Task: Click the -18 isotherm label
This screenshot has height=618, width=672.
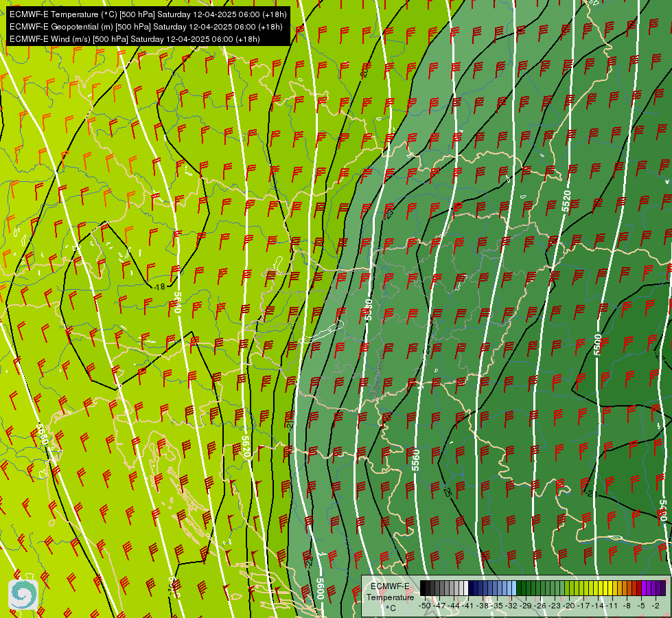Action: tap(159, 286)
